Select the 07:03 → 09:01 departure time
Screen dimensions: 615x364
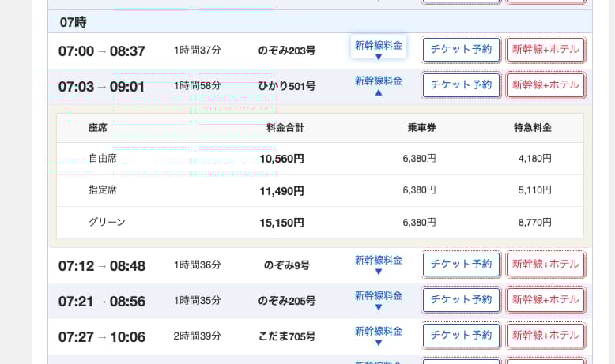click(101, 87)
